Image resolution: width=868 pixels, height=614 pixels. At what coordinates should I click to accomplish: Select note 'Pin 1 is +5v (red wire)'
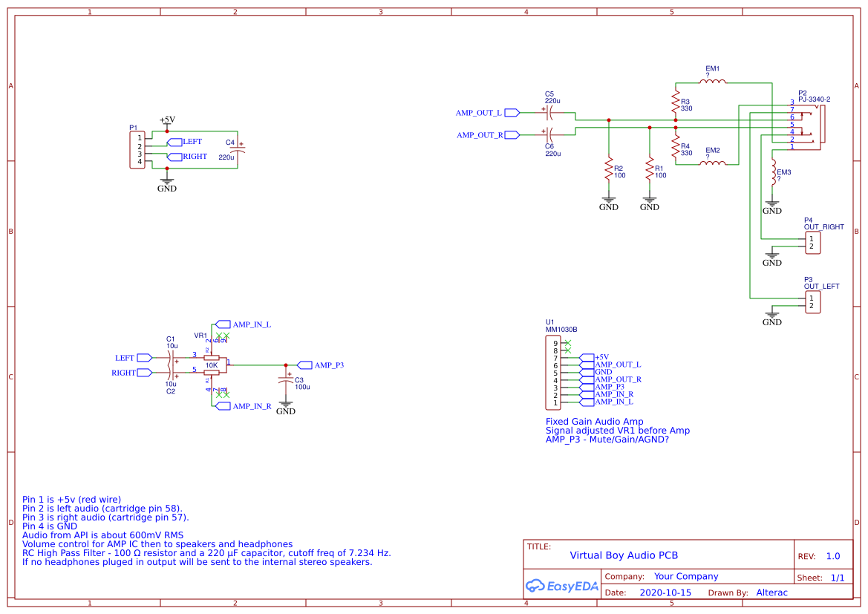pyautogui.click(x=71, y=500)
